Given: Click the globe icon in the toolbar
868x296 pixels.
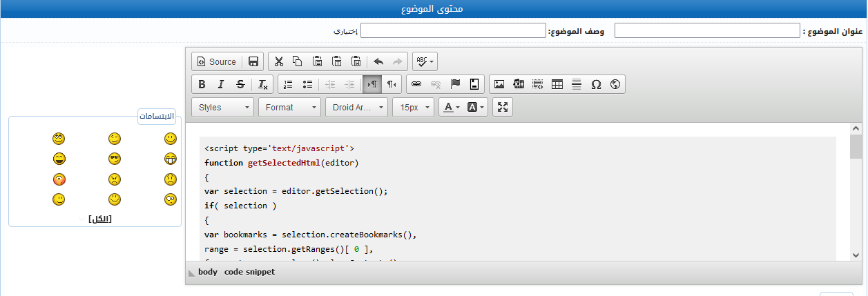Looking at the screenshot, I should click(615, 84).
